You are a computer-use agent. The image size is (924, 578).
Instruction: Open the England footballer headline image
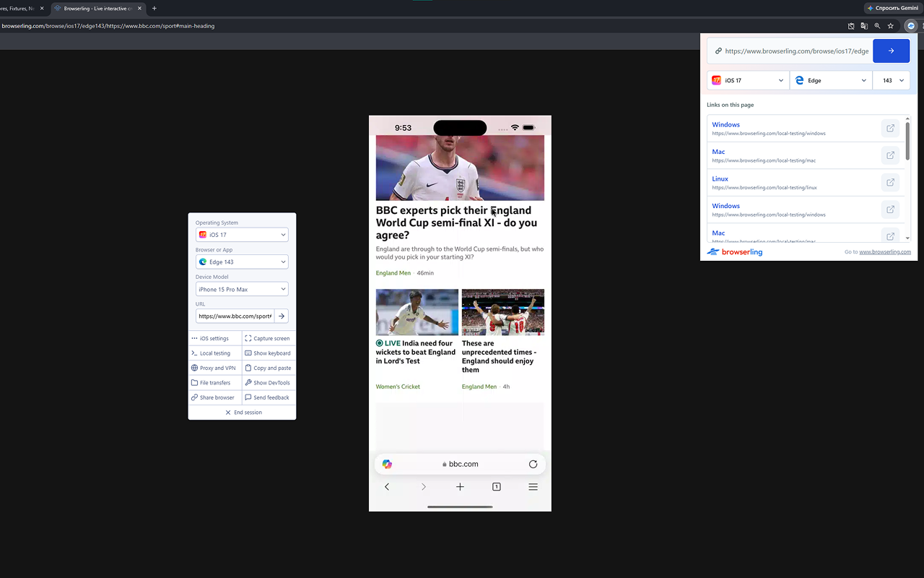point(460,168)
